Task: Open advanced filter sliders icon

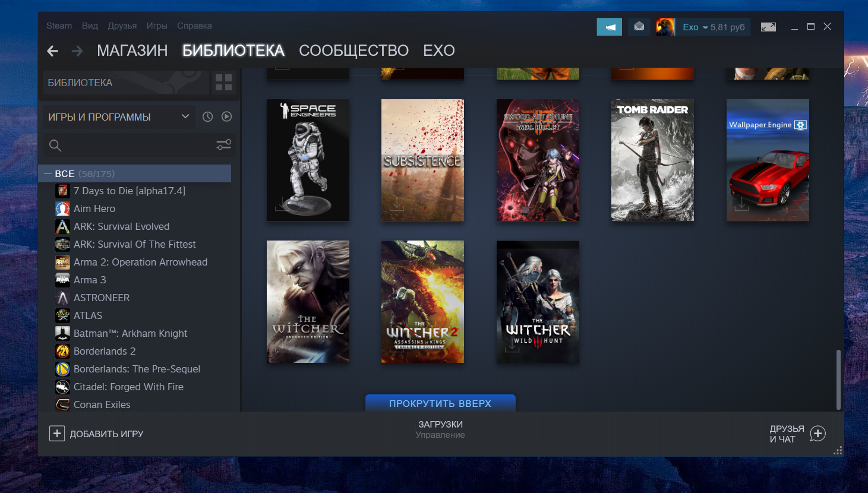Action: pyautogui.click(x=223, y=144)
